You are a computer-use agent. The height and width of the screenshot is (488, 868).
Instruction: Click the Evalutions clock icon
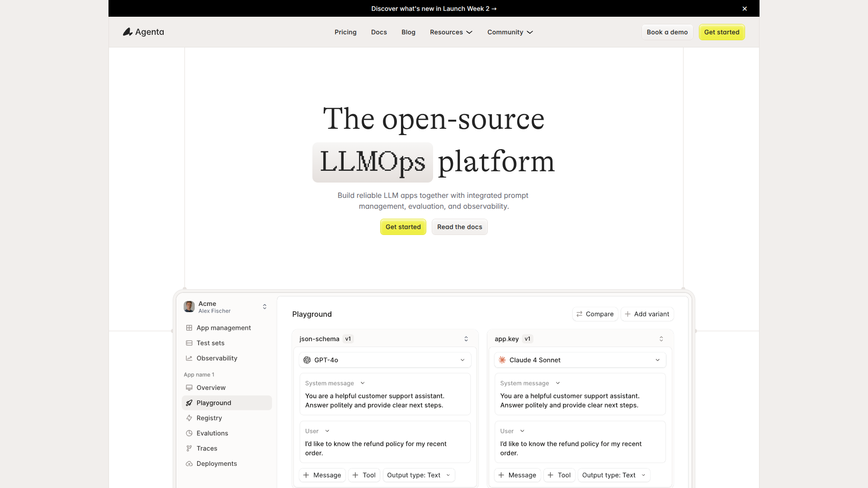pyautogui.click(x=189, y=433)
